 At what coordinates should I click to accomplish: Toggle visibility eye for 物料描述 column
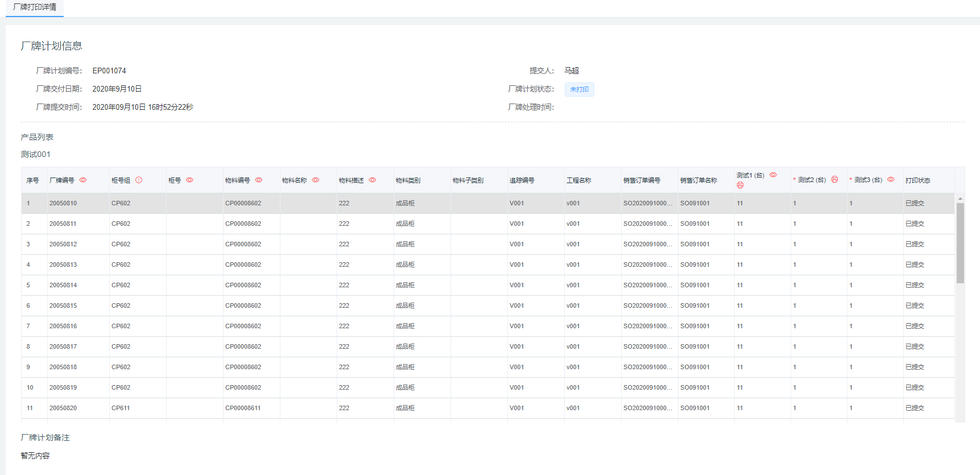pyautogui.click(x=373, y=180)
